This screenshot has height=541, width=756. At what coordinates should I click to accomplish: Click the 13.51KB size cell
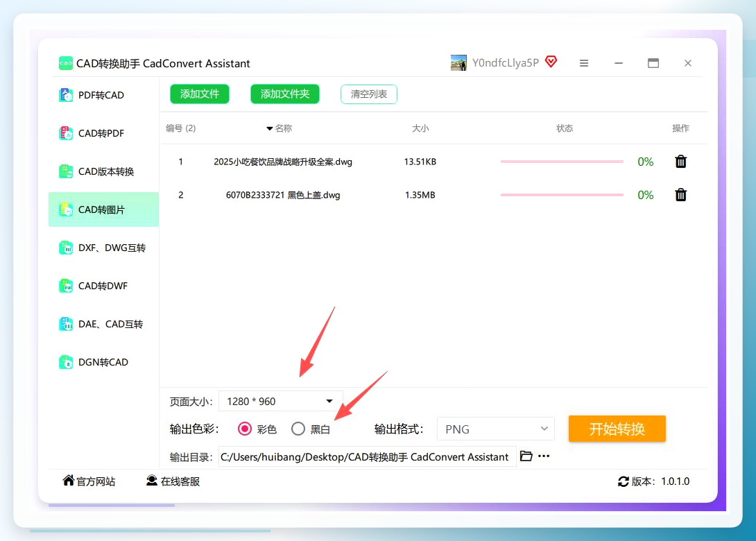pos(420,162)
